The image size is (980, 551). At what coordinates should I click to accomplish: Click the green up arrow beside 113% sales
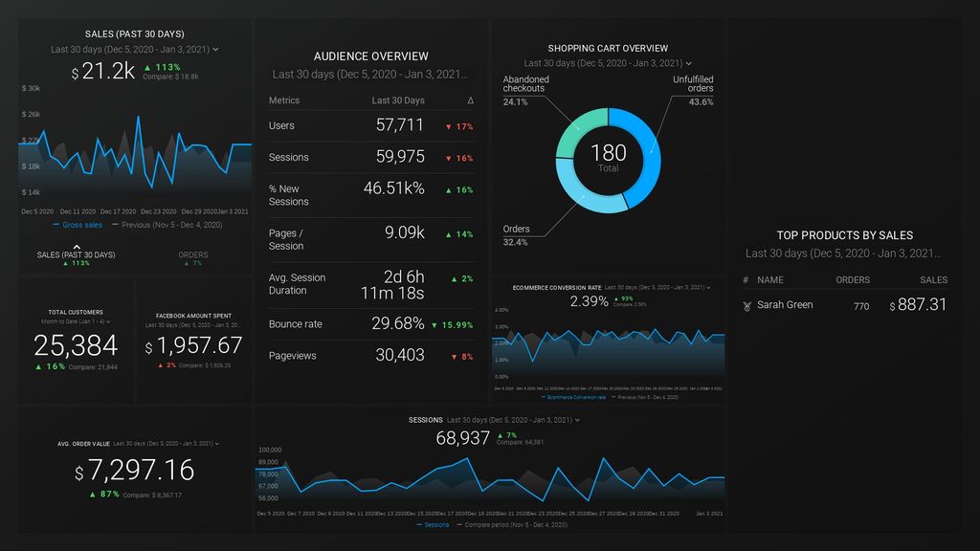click(147, 68)
